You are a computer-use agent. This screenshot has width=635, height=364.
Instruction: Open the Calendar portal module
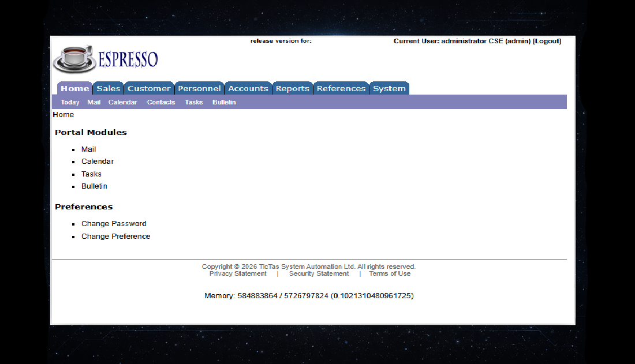[97, 161]
